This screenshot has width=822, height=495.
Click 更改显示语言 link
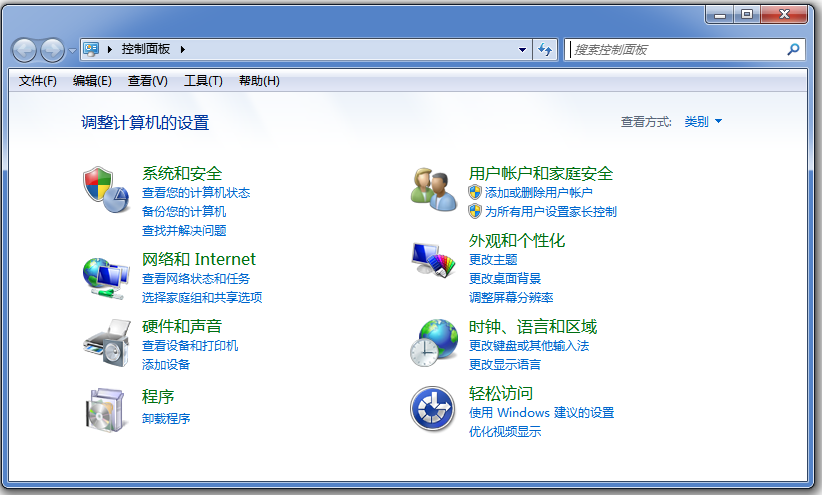tap(505, 364)
